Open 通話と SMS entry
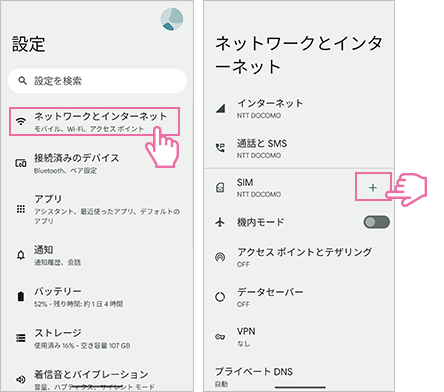The height and width of the screenshot is (392, 444). coord(299,149)
